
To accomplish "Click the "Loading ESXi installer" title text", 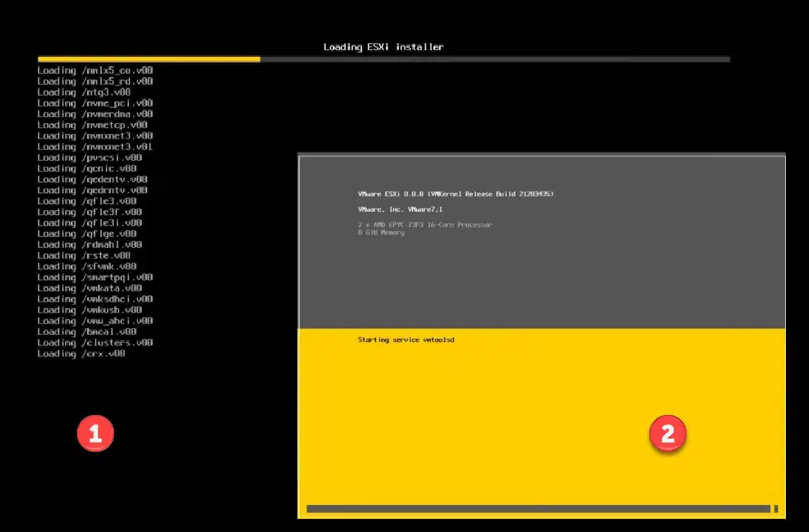I will 384,47.
